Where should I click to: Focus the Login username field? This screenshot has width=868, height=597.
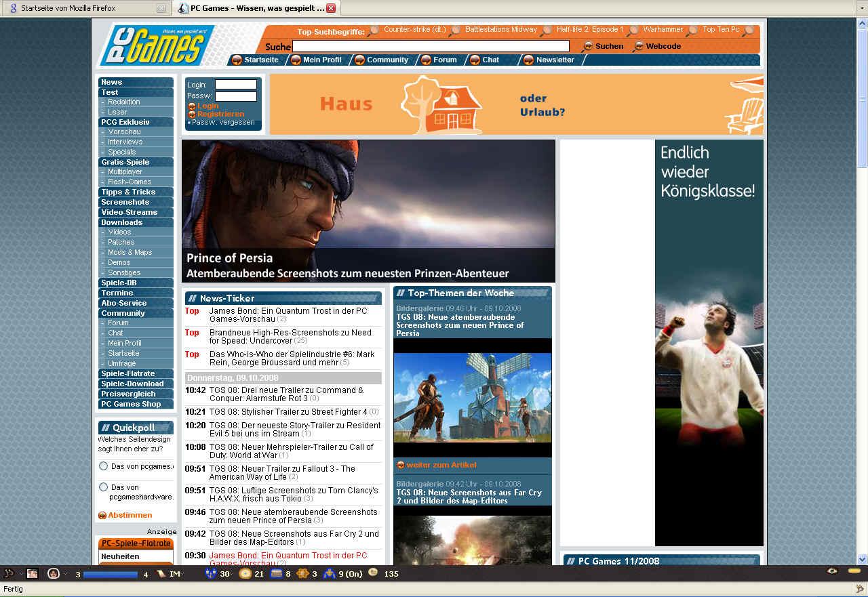click(x=236, y=85)
